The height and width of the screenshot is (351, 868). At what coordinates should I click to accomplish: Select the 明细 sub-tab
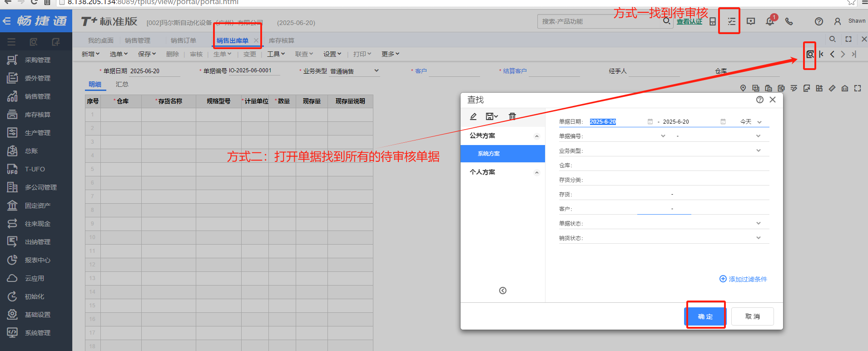[x=95, y=84]
